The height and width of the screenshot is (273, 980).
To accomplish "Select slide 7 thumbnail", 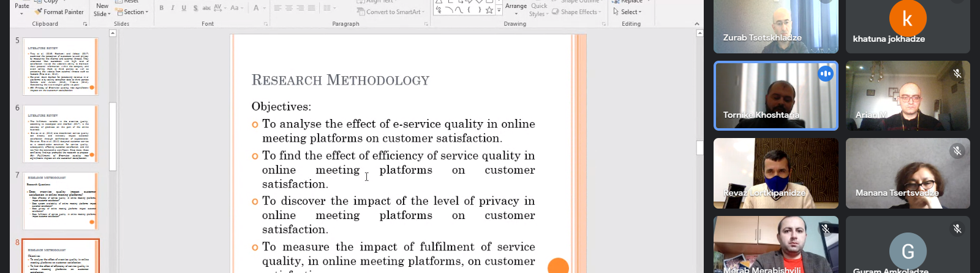I will [x=61, y=201].
